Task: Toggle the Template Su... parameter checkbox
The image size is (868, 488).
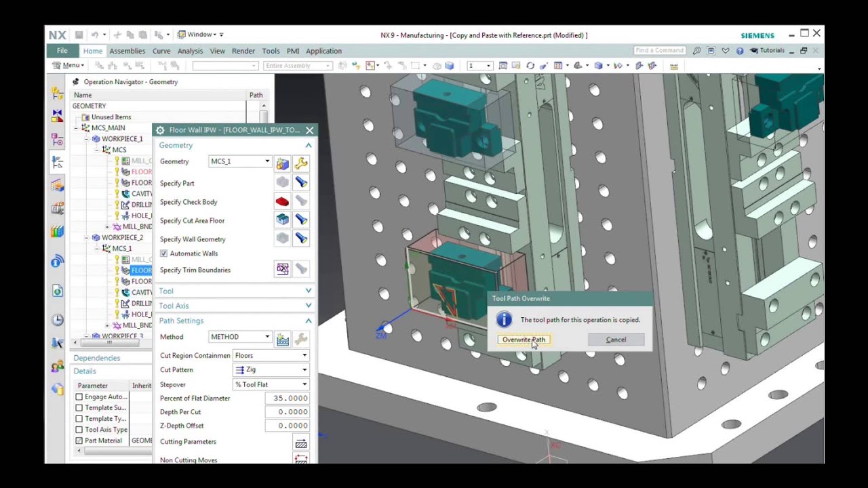Action: coord(79,408)
